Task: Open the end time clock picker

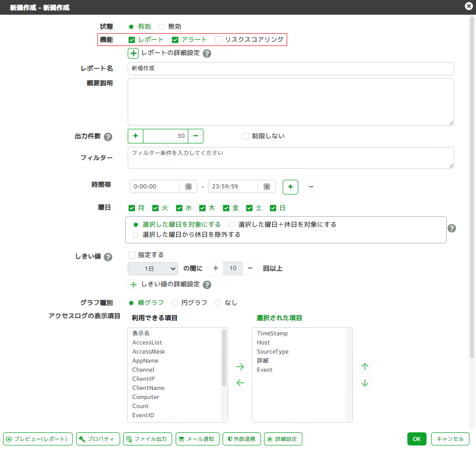Action: (x=267, y=186)
